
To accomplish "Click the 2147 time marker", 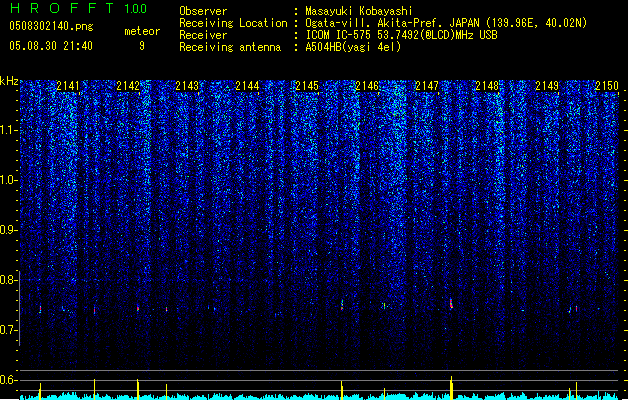I will click(x=427, y=86).
